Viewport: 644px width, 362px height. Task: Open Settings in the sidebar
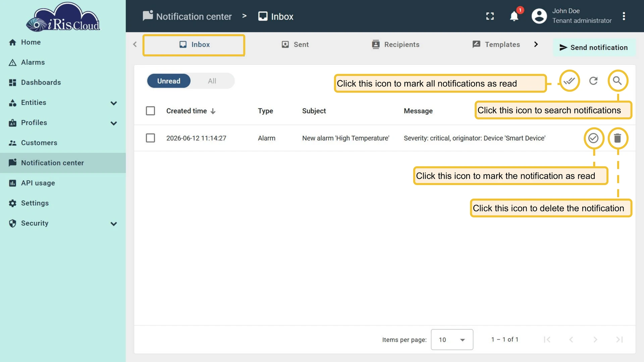pyautogui.click(x=63, y=203)
